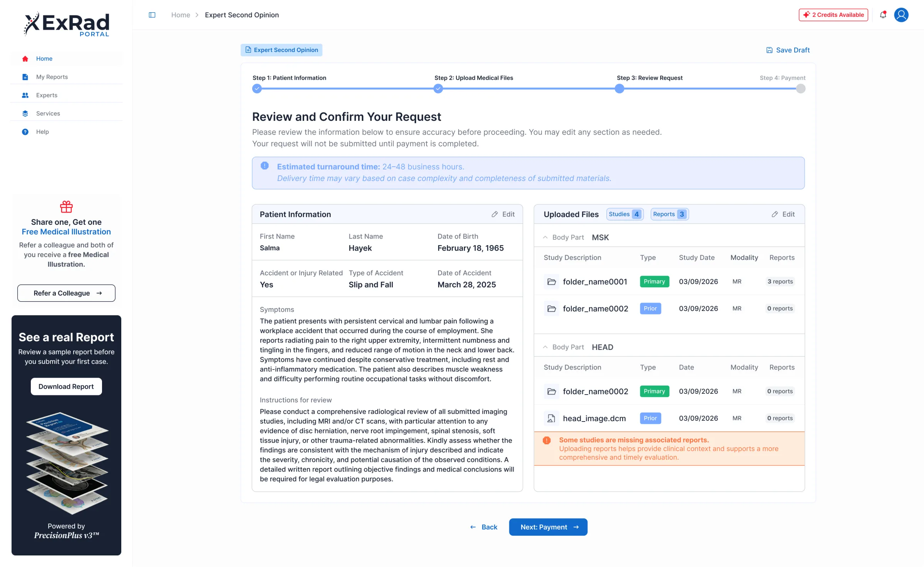Open the Reports 3 filter tab
This screenshot has width=924, height=567.
(670, 214)
